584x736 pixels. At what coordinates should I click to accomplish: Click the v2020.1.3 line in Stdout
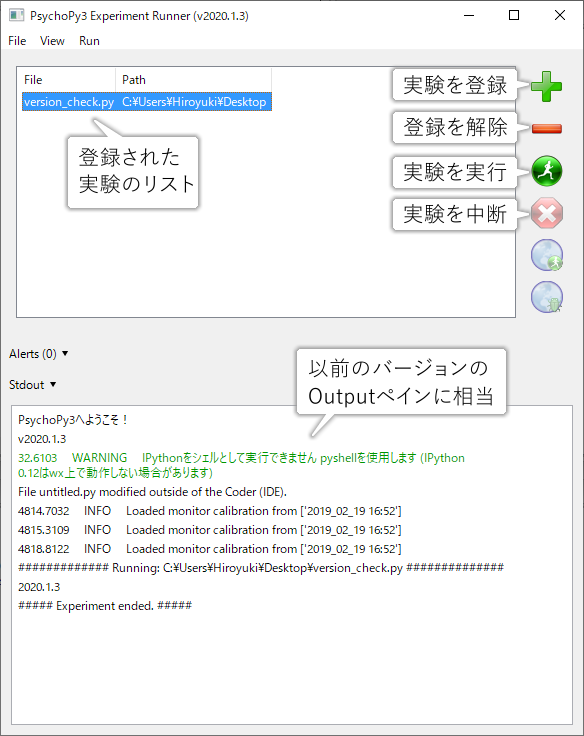42,439
